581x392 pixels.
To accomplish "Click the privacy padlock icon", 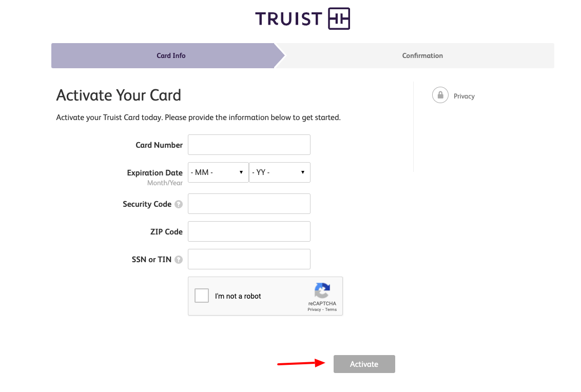I will [440, 95].
